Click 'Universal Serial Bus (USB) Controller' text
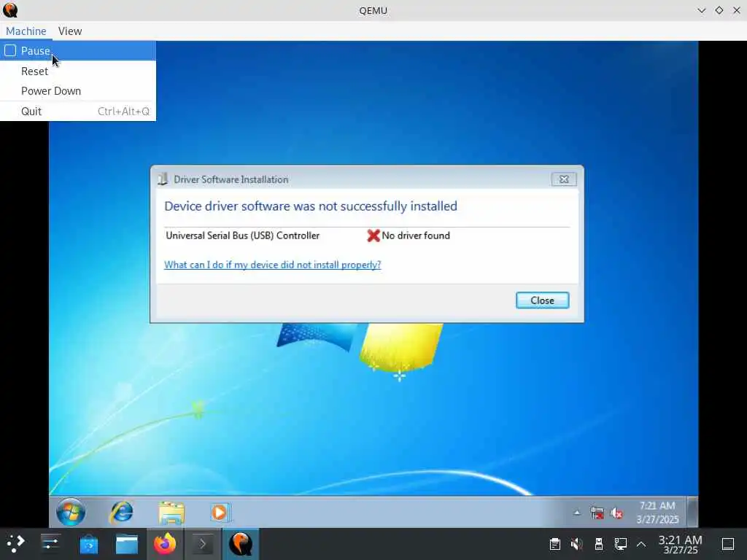This screenshot has height=560, width=747. (242, 236)
